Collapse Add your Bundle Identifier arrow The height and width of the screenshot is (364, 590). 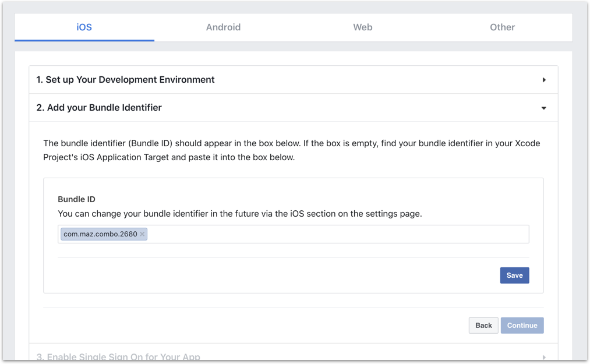(544, 108)
